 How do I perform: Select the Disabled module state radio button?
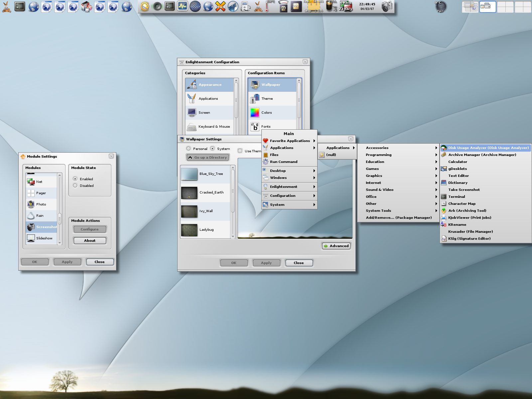click(x=75, y=186)
